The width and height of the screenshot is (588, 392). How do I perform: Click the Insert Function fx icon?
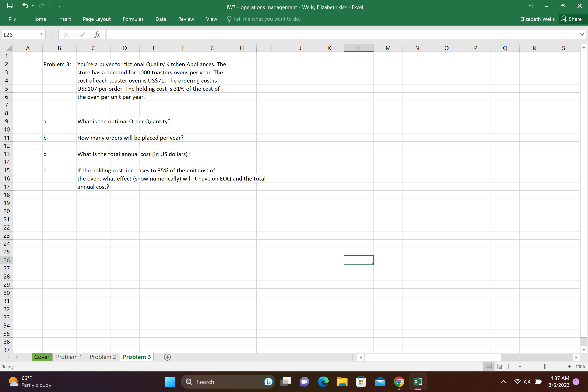point(97,35)
